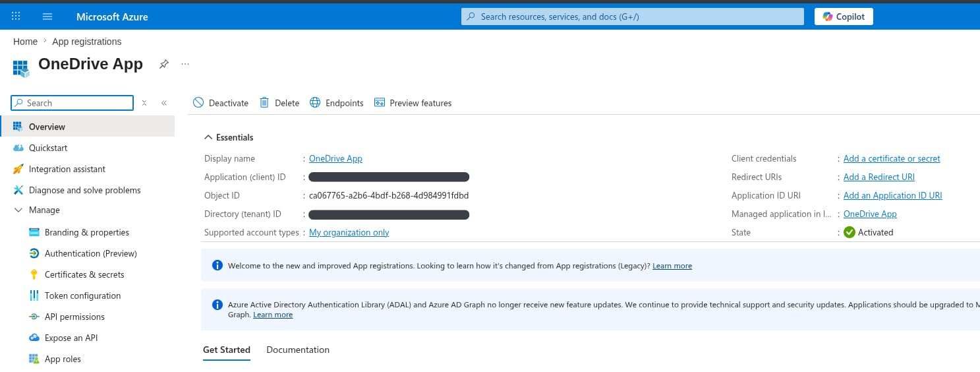Open Preview features from the toolbar
The image size is (980, 372).
pos(413,103)
